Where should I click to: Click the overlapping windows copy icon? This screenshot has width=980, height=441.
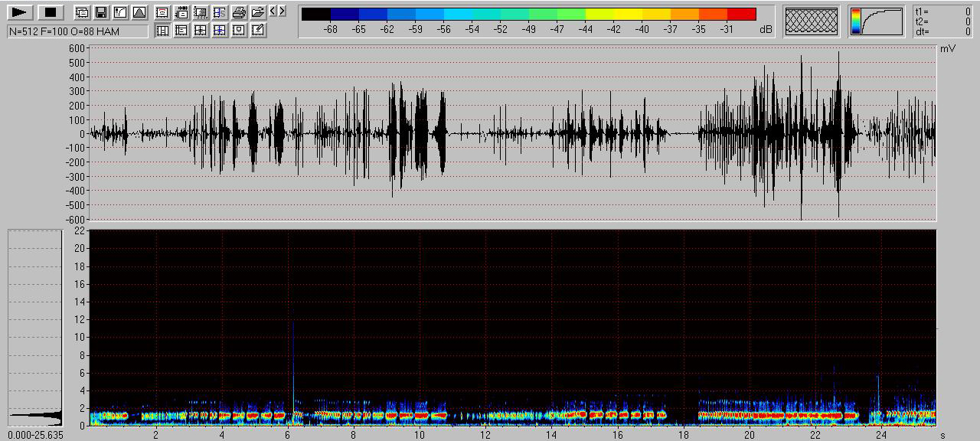82,12
